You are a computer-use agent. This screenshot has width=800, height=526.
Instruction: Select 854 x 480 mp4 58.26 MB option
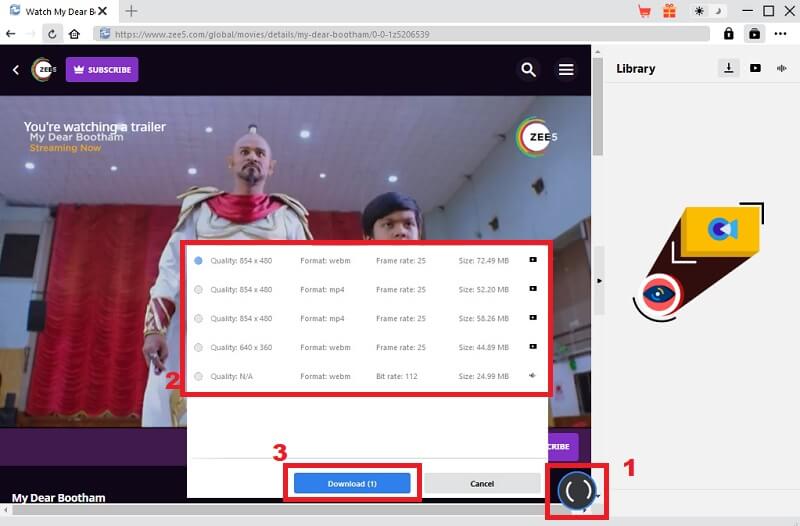coord(198,318)
